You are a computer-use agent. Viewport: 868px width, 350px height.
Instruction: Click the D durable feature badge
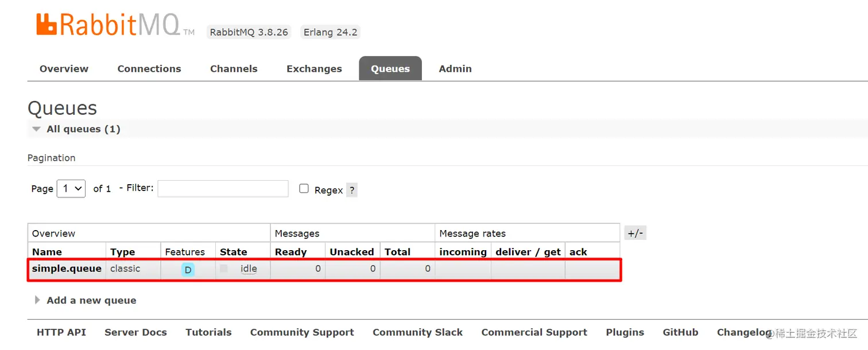188,270
